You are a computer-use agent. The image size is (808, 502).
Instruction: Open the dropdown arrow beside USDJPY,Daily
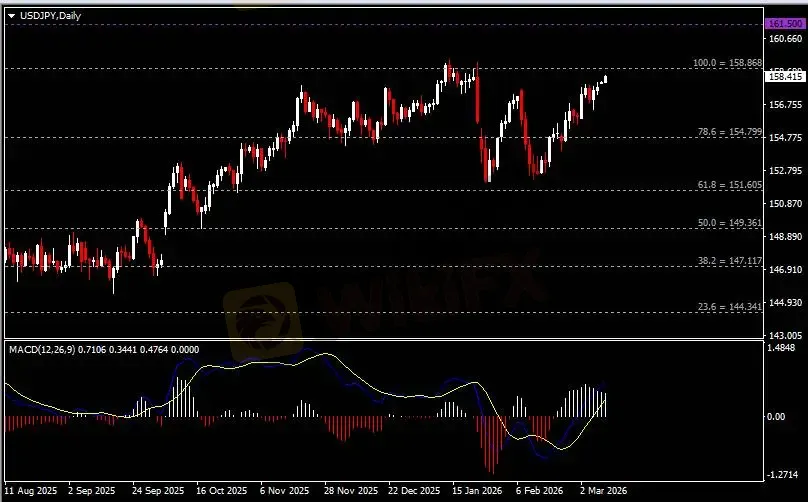(x=11, y=14)
